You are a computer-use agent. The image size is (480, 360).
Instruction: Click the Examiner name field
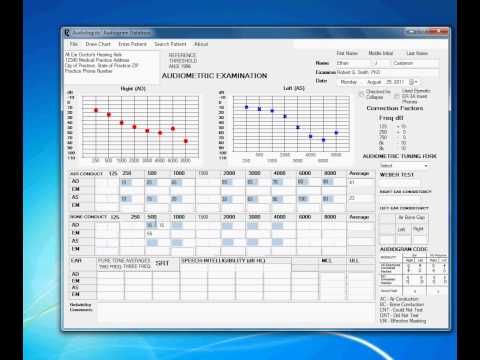pos(387,72)
